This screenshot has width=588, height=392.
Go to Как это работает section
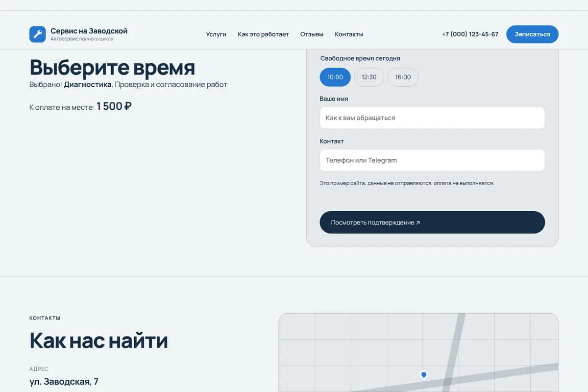(263, 34)
